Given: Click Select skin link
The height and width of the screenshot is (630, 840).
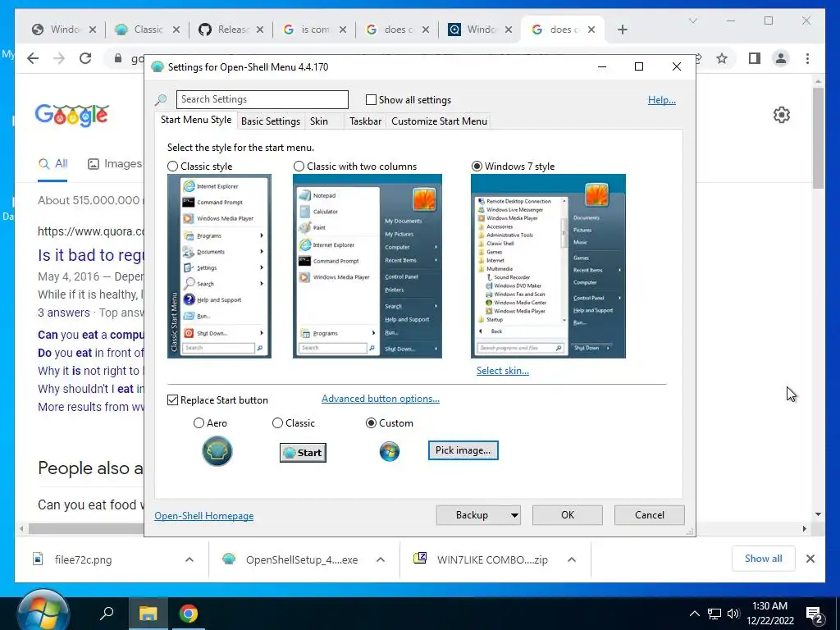Looking at the screenshot, I should click(503, 371).
